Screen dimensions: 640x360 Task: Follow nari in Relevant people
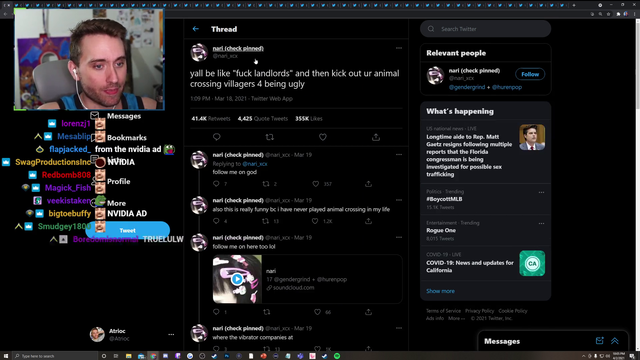pyautogui.click(x=530, y=74)
